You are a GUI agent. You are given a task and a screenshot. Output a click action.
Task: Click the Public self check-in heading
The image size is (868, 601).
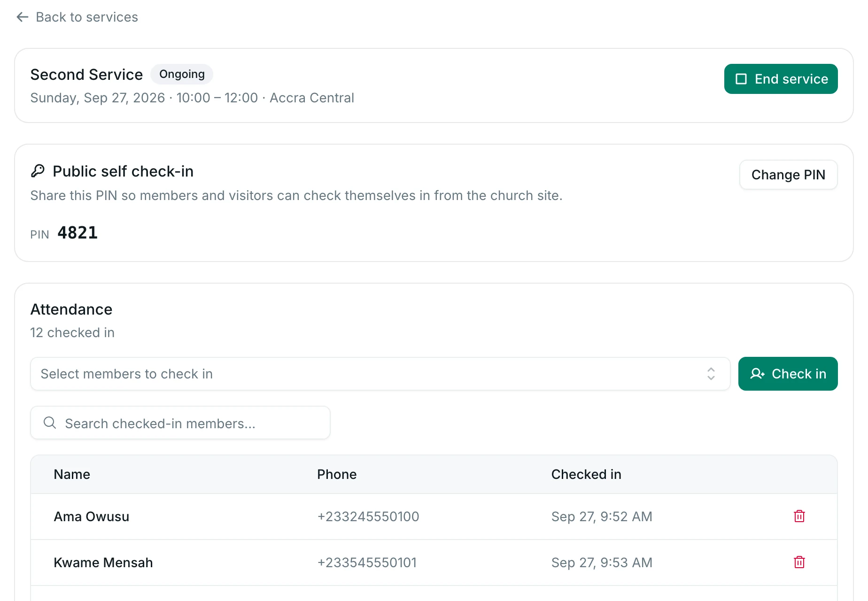pos(123,171)
